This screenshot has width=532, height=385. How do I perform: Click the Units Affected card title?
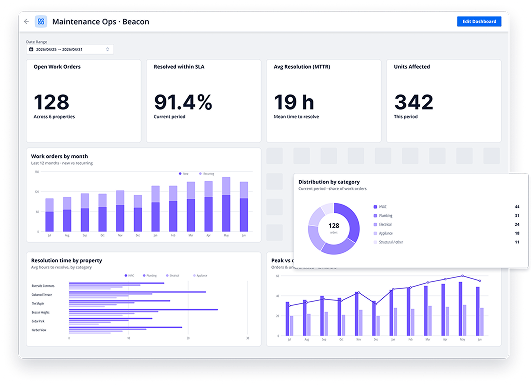(412, 67)
